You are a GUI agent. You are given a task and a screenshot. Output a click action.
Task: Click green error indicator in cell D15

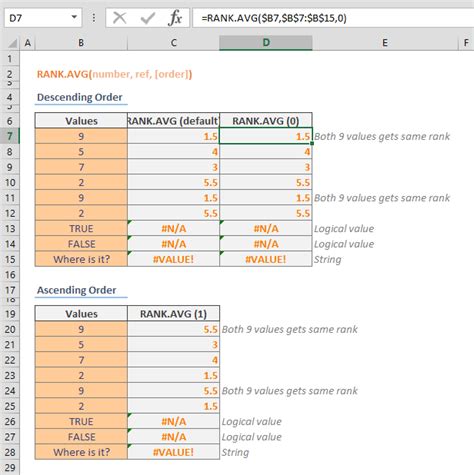pyautogui.click(x=222, y=253)
